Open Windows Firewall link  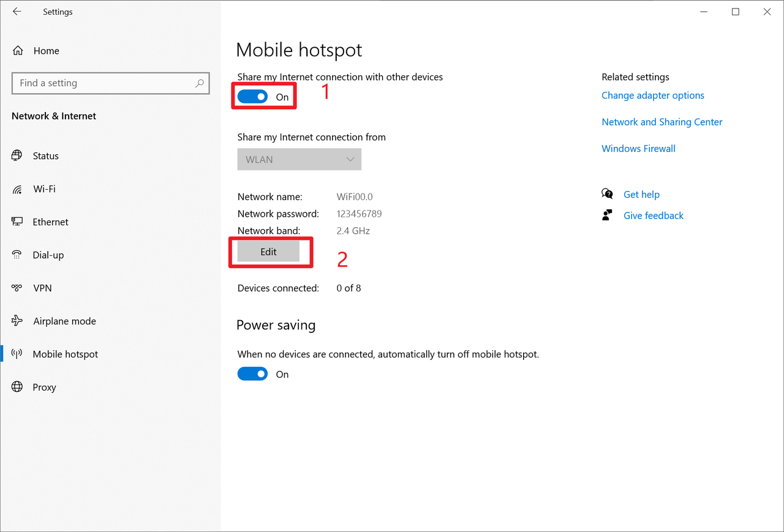coord(638,148)
